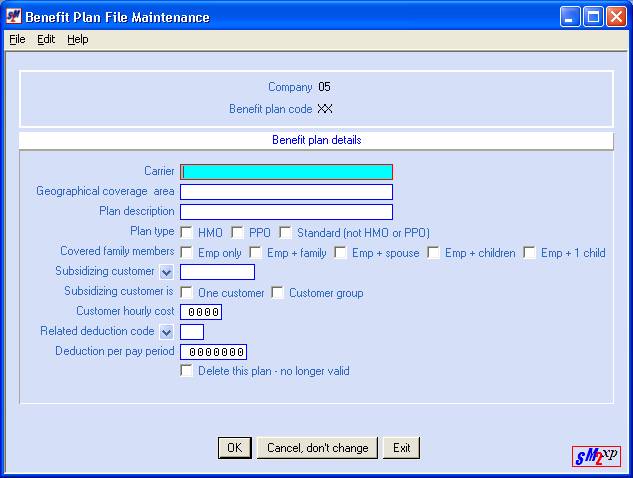Click the Exit button
This screenshot has width=633, height=478.
pyautogui.click(x=402, y=448)
